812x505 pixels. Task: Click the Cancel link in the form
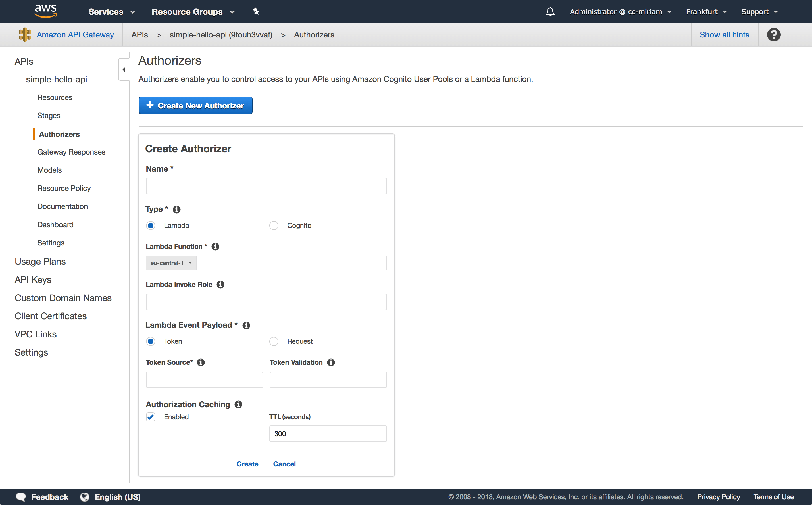284,464
